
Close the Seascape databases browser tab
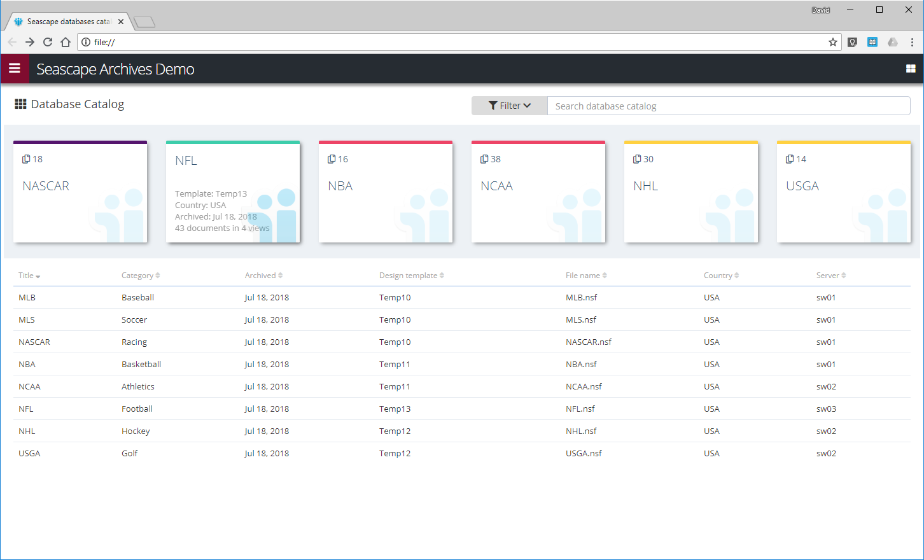[x=121, y=22]
